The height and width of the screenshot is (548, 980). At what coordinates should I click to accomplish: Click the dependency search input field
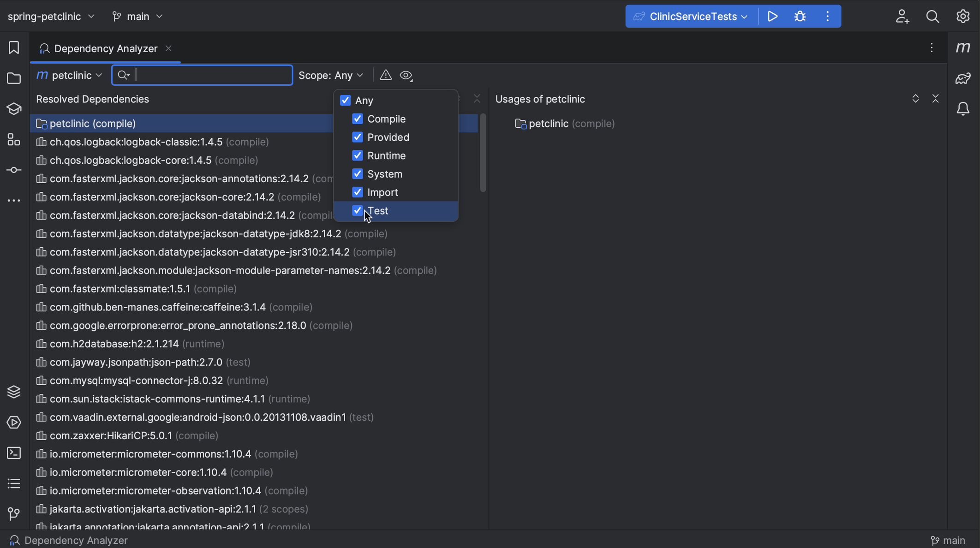click(x=202, y=75)
